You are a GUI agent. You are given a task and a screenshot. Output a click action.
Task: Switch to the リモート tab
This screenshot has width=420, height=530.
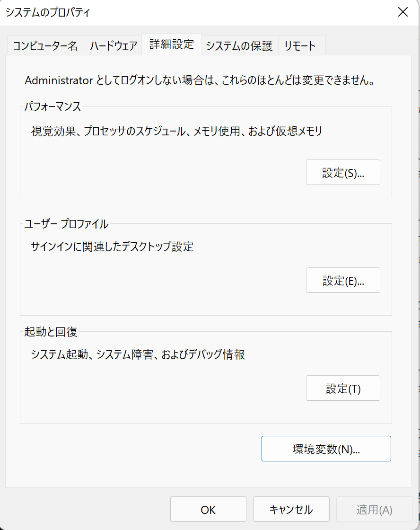coord(299,46)
